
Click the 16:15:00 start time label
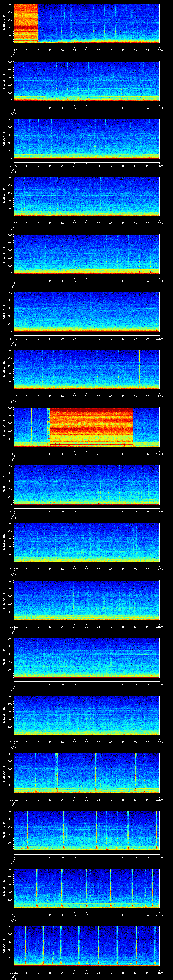click(x=13, y=108)
